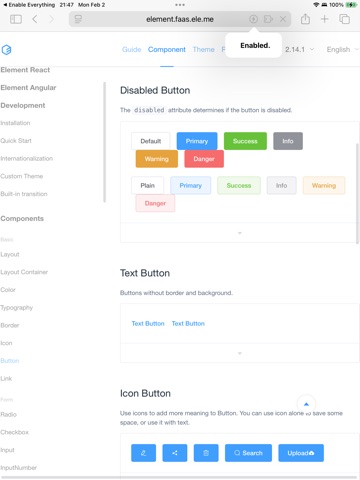Open Icon in sidebar

pyautogui.click(x=6, y=343)
